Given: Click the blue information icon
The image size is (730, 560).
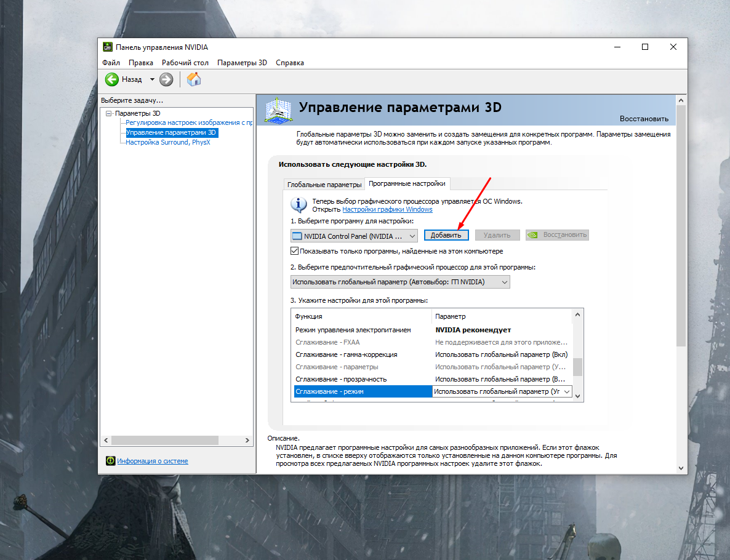Looking at the screenshot, I should (299, 204).
